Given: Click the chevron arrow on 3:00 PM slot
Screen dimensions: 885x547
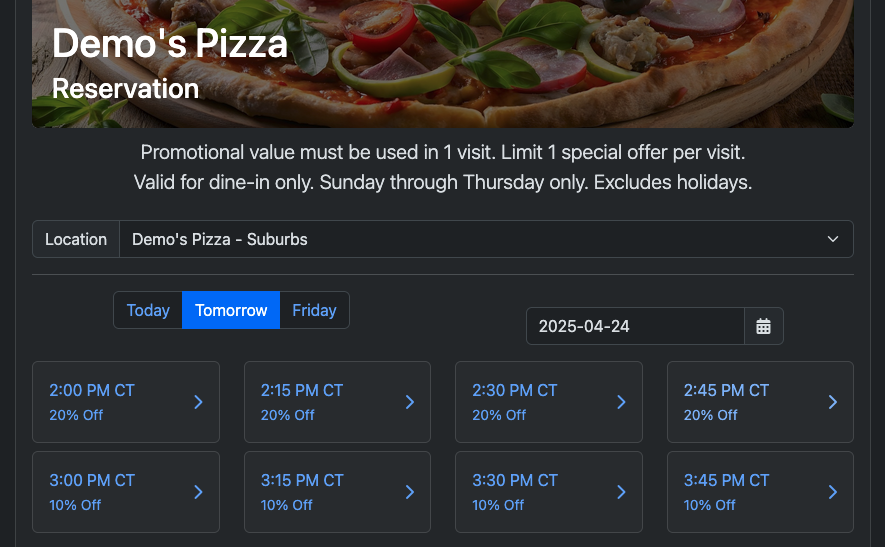Looking at the screenshot, I should [x=198, y=492].
